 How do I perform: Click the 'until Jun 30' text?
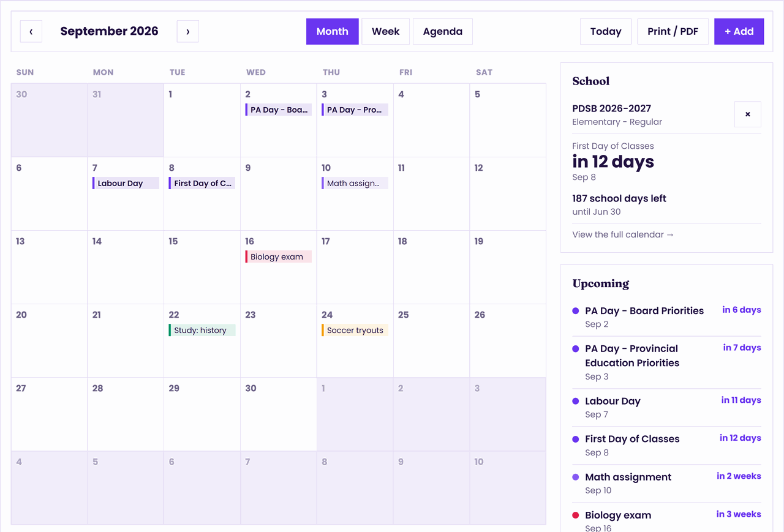point(597,212)
